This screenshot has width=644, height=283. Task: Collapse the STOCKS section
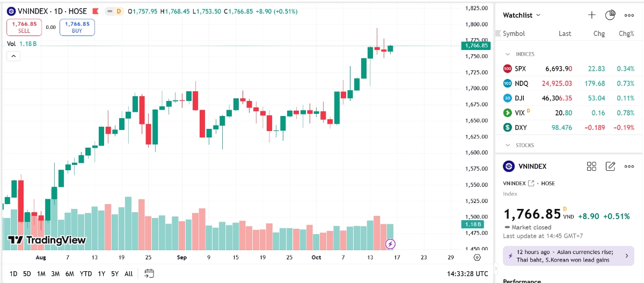coord(507,146)
